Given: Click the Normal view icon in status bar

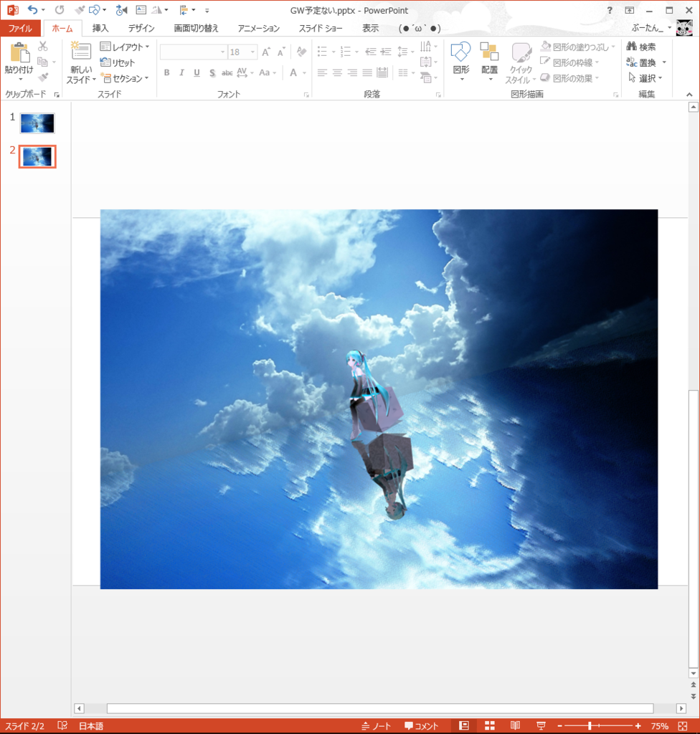Looking at the screenshot, I should pyautogui.click(x=464, y=725).
